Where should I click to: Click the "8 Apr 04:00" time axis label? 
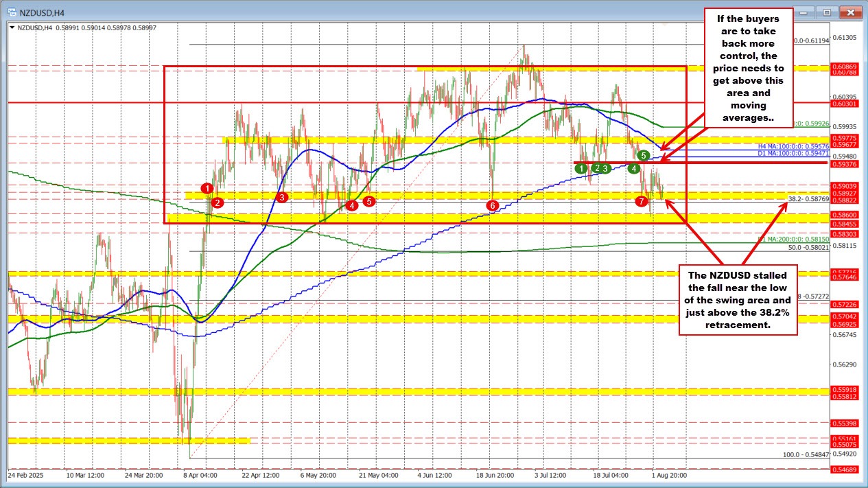tap(201, 475)
